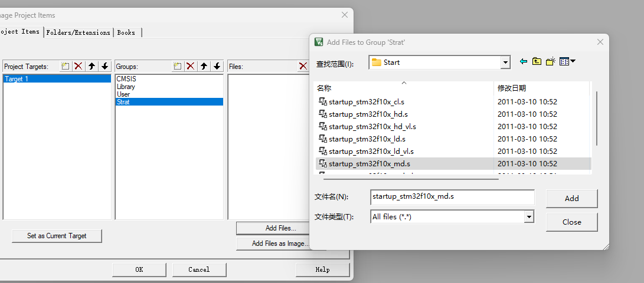
Task: Go back with the green arrow icon
Action: click(x=523, y=61)
